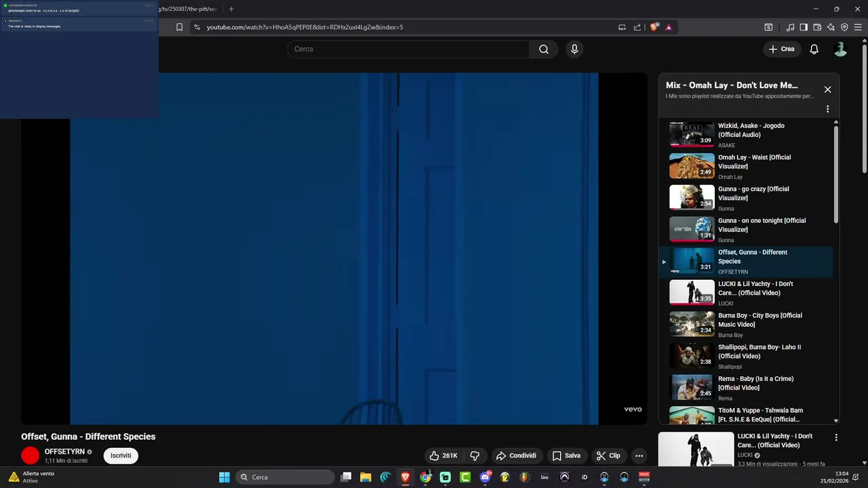
Task: Click current Offset, Gunna - Different Species item
Action: click(746, 262)
